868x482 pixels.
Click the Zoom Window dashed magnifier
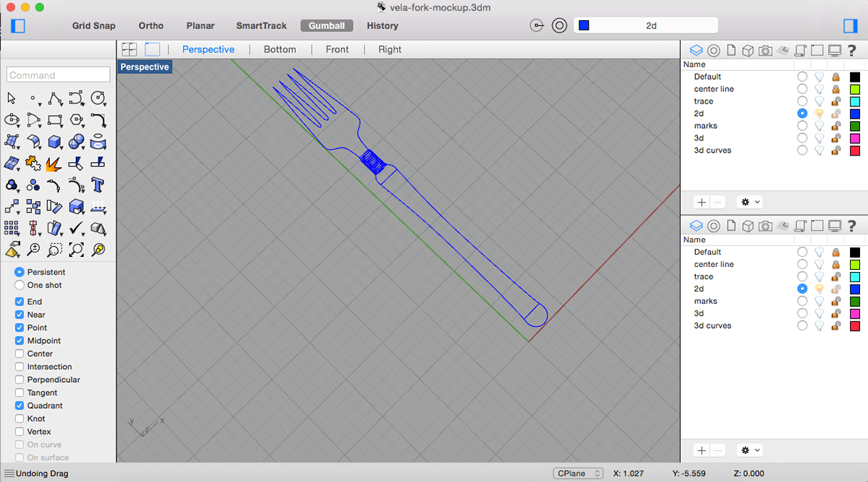point(55,250)
